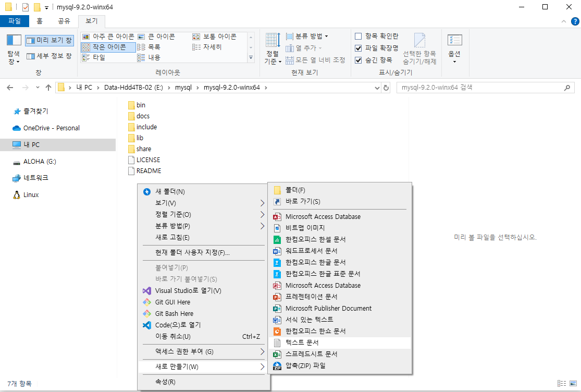Screen dimensions: 581x392
Task: Select large icons (큰 아이콘) layout
Action: 156,36
